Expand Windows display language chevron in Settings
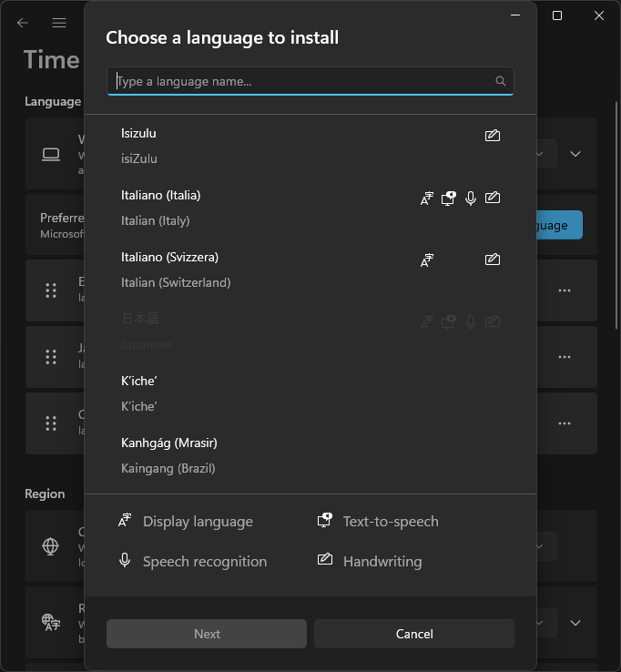The width and height of the screenshot is (621, 672). click(575, 154)
